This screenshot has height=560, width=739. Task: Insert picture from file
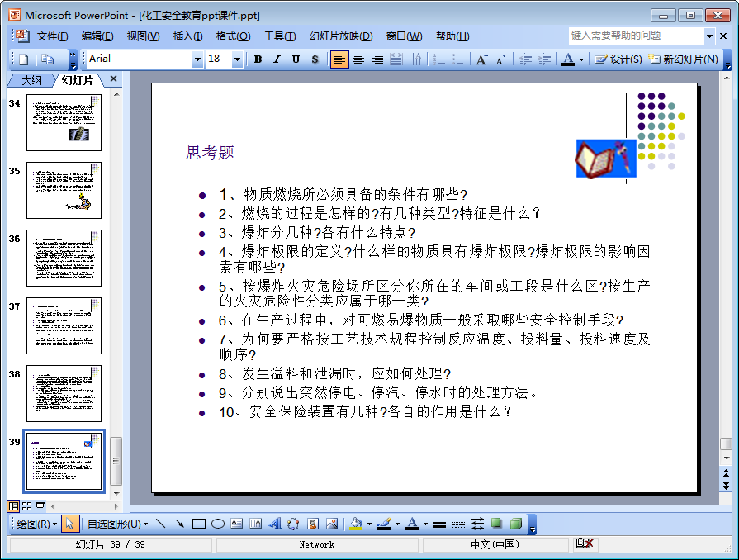click(332, 524)
